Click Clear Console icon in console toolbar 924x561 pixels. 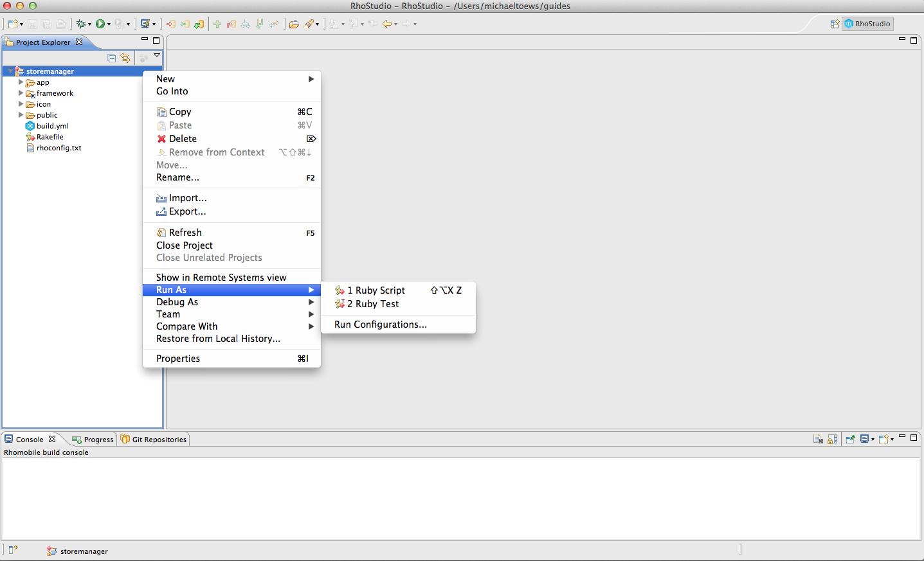pos(818,439)
